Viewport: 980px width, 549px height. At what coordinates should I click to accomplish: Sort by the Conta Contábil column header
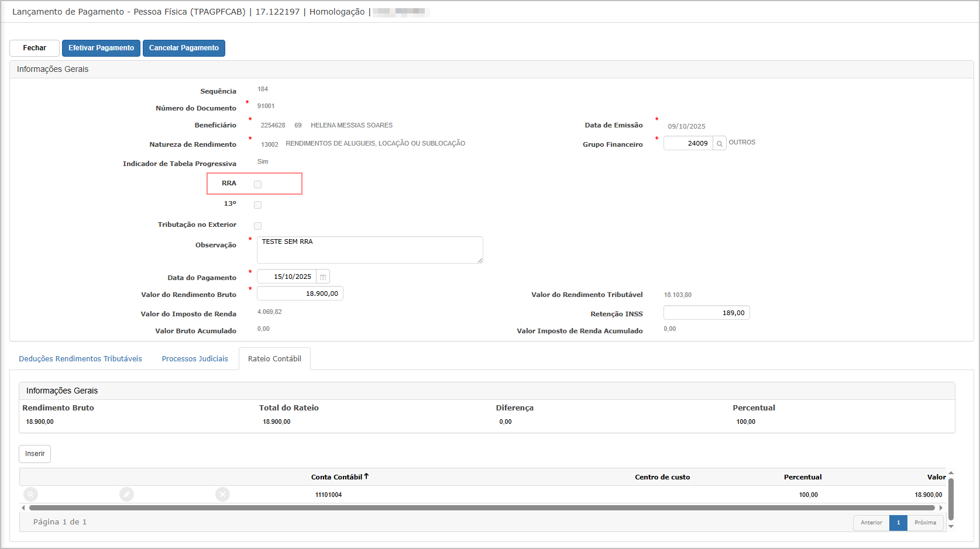tap(336, 477)
